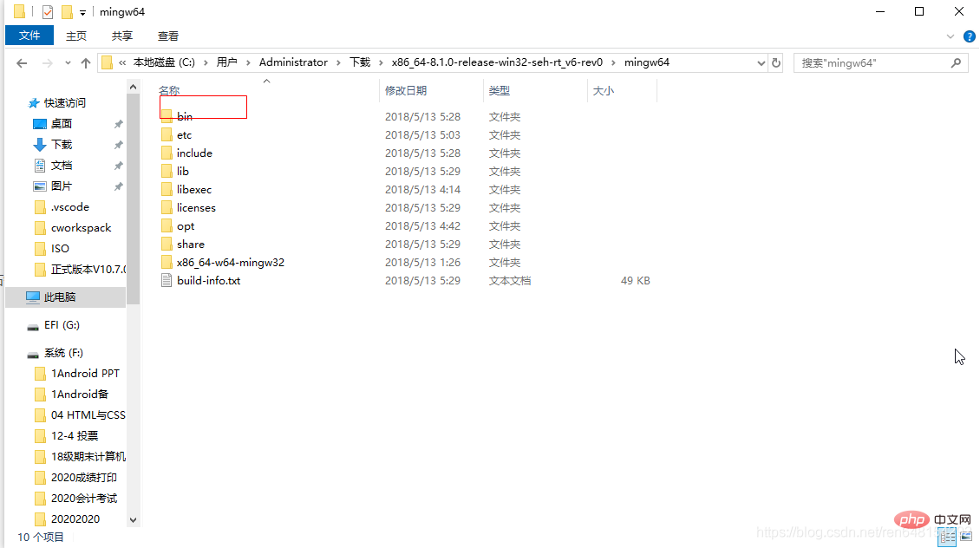Select x86_64-8.1.0-release folder in address path
This screenshot has width=980, height=548.
pyautogui.click(x=497, y=62)
